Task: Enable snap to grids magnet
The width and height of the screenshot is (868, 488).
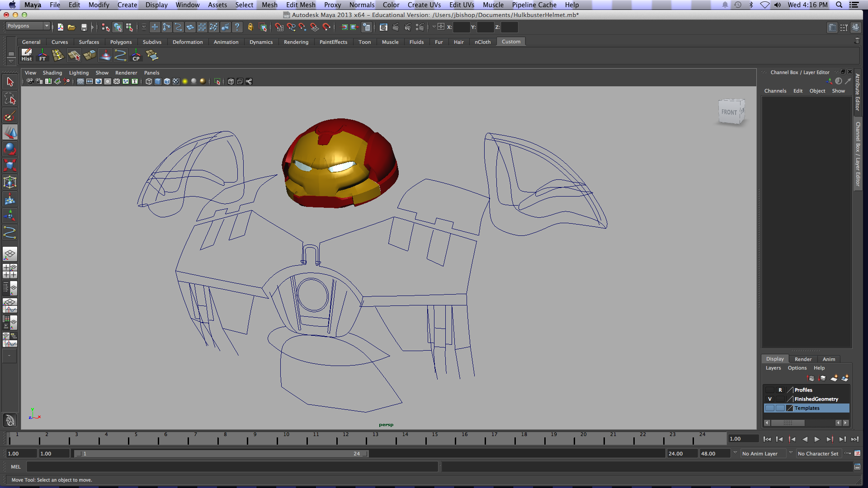Action: pyautogui.click(x=279, y=27)
